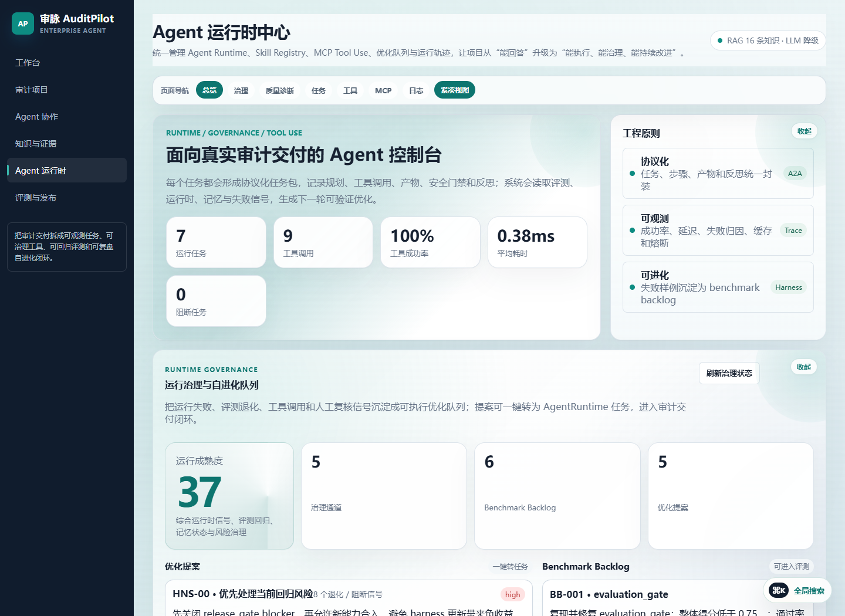Go to 审计项目 in the sidebar
Image resolution: width=845 pixels, height=616 pixels.
(67, 90)
